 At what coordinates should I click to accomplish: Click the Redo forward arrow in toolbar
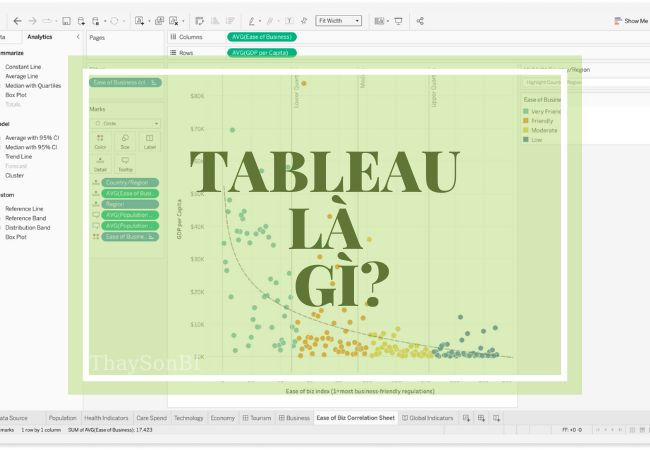[32, 21]
